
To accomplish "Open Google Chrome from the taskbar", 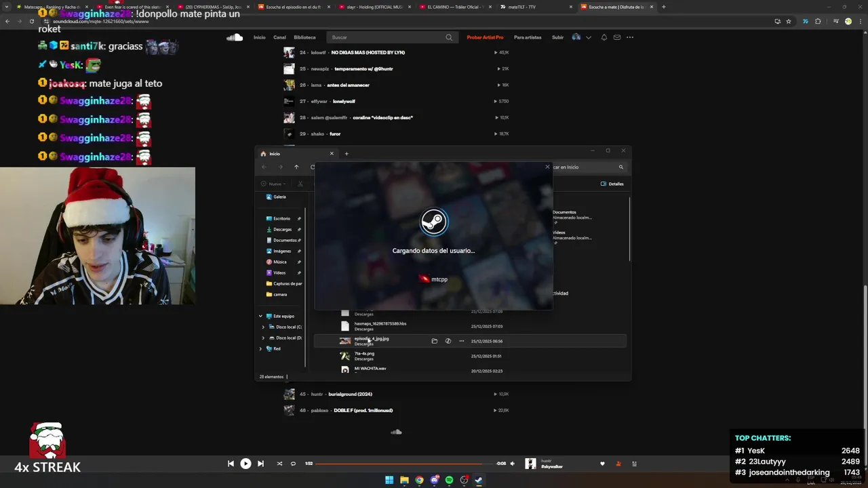I will (x=419, y=480).
